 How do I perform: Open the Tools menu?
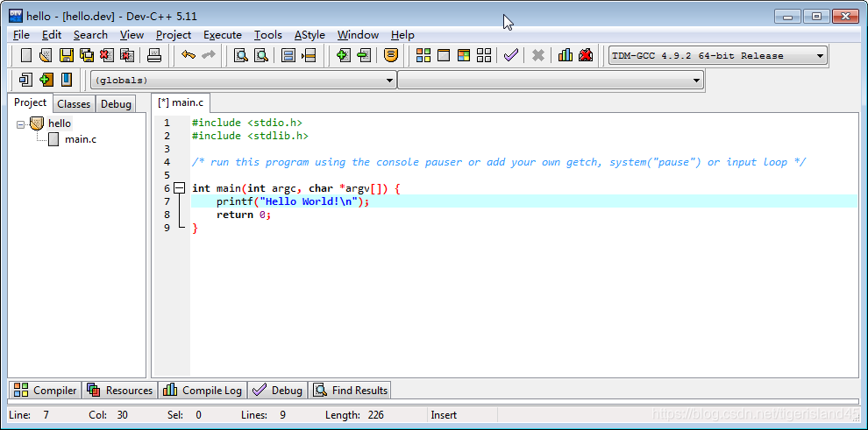268,35
